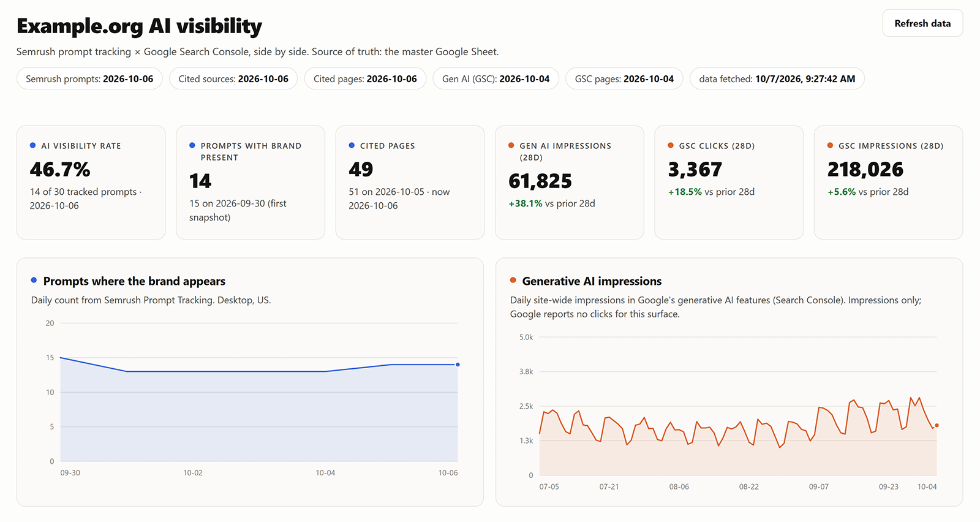Image resolution: width=980 pixels, height=522 pixels.
Task: Click the +5.6% vs prior 28d text
Action: [868, 192]
